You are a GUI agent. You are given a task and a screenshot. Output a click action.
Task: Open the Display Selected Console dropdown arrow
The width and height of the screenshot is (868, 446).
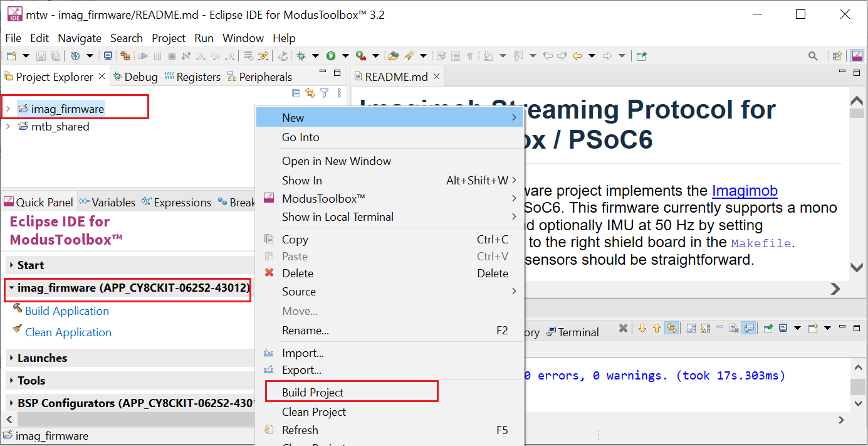tap(797, 328)
